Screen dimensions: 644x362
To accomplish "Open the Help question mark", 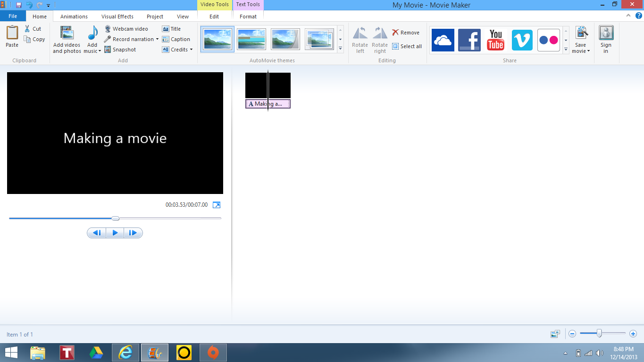I will [x=639, y=16].
